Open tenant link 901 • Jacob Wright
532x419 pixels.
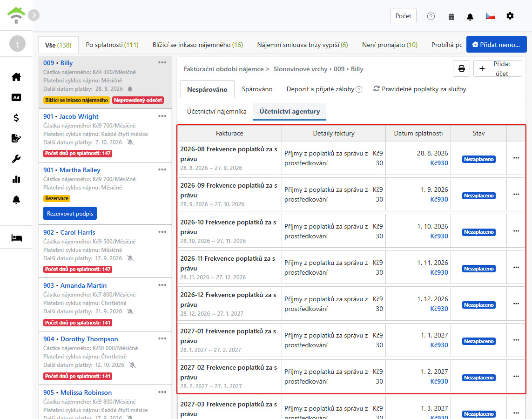coord(71,116)
